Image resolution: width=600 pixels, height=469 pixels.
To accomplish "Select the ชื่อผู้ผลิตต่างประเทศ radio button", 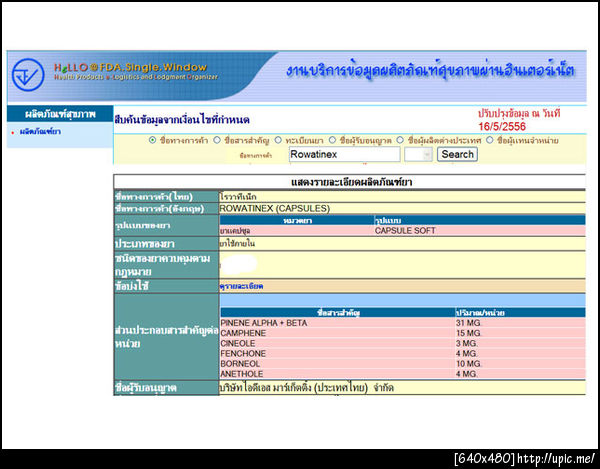I will pos(400,140).
